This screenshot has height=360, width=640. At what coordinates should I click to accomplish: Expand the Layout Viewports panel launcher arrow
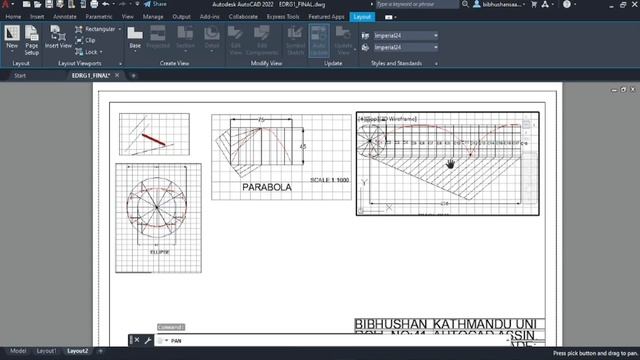[x=120, y=64]
